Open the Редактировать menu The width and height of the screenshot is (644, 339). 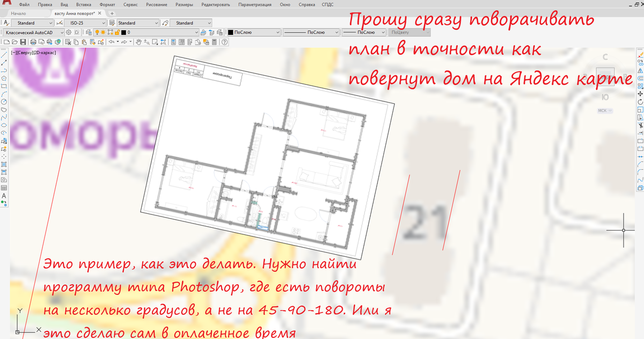pyautogui.click(x=215, y=4)
